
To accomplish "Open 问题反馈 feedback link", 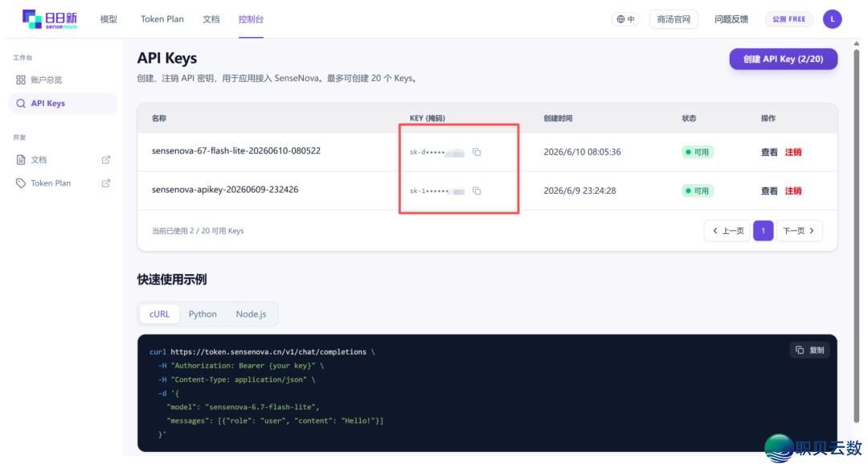I will 731,18.
